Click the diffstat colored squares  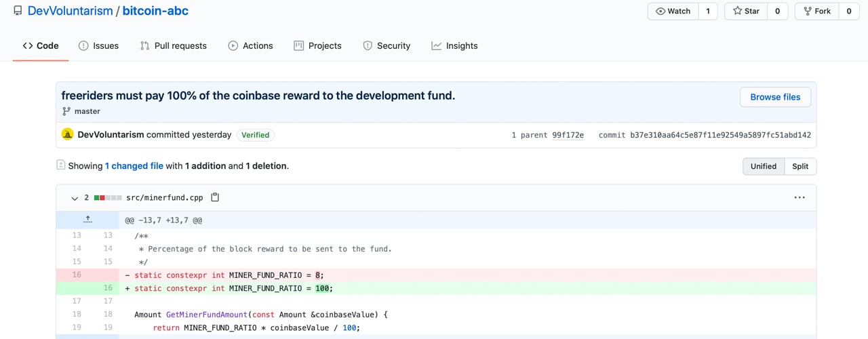108,198
